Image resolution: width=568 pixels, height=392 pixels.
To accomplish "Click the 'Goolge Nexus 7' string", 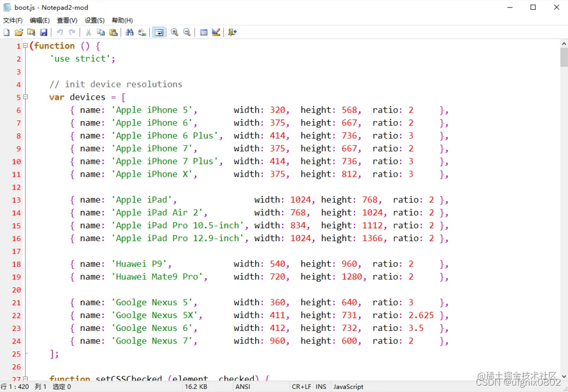I will coord(152,341).
